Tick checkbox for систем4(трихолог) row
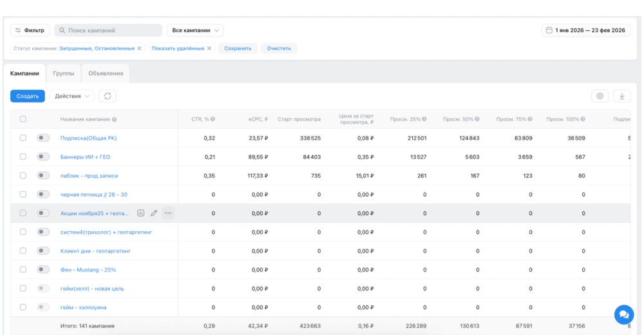644x335 pixels. [x=23, y=232]
